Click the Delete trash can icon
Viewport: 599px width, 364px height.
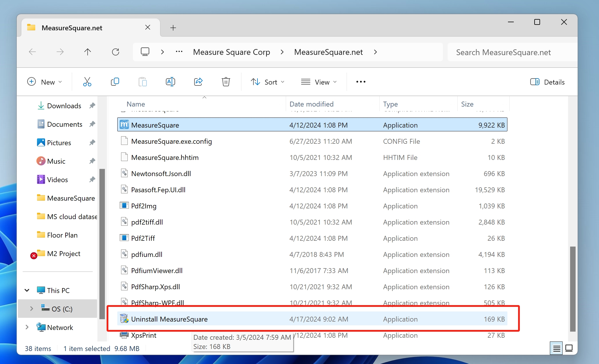226,82
